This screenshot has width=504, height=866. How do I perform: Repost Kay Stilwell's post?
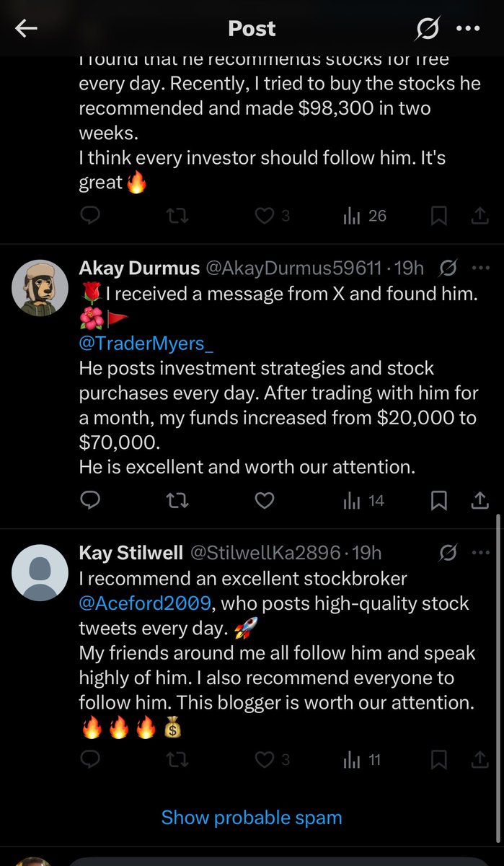point(177,759)
